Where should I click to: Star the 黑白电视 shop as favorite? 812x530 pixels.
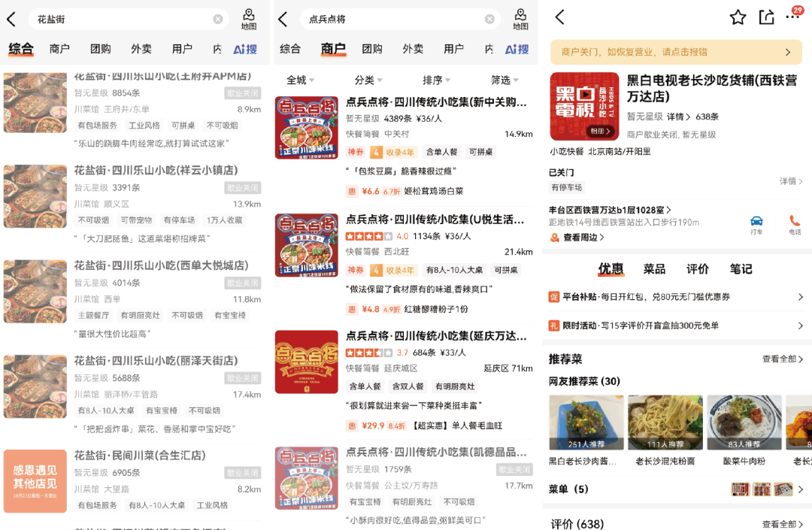point(738,17)
